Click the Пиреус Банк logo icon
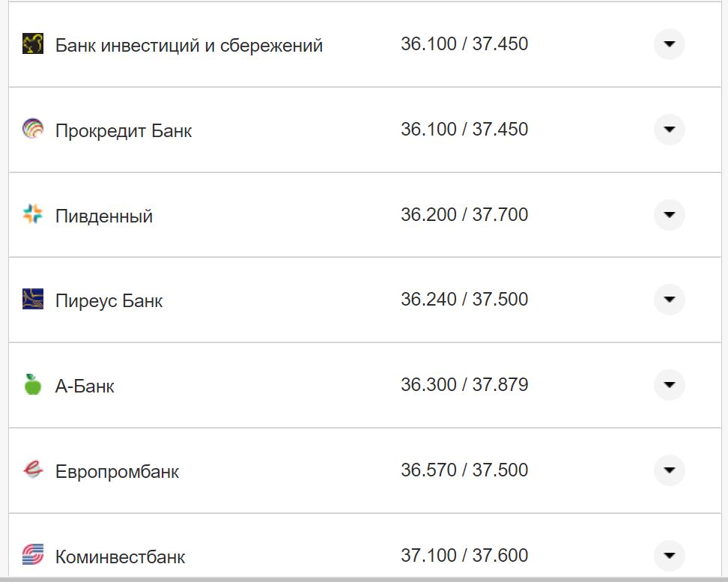This screenshot has height=582, width=728. tap(31, 299)
